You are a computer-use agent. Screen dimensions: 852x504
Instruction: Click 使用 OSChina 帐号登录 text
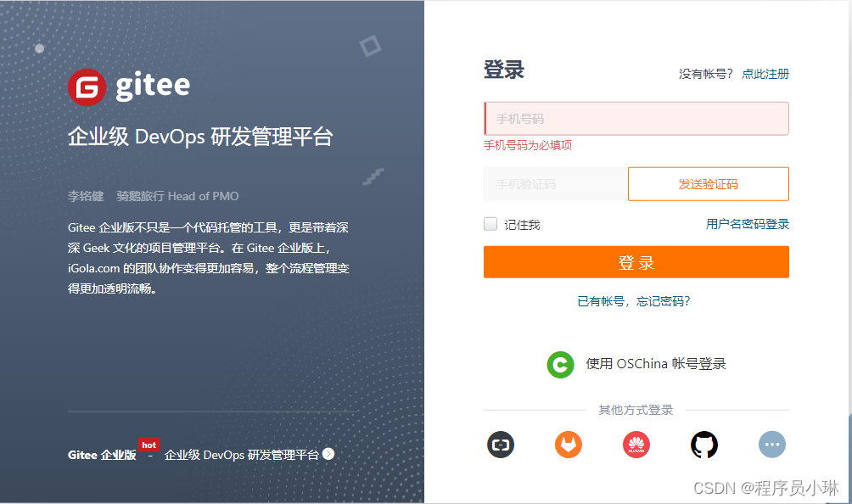coord(656,364)
